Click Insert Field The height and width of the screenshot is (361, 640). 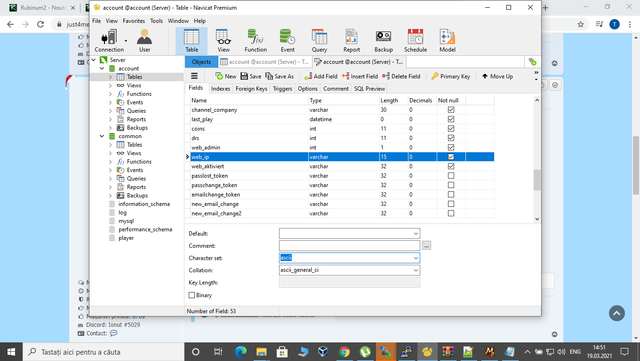(x=360, y=76)
